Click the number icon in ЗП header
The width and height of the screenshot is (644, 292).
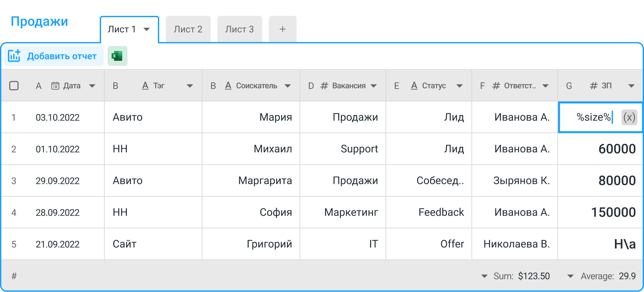[x=593, y=86]
